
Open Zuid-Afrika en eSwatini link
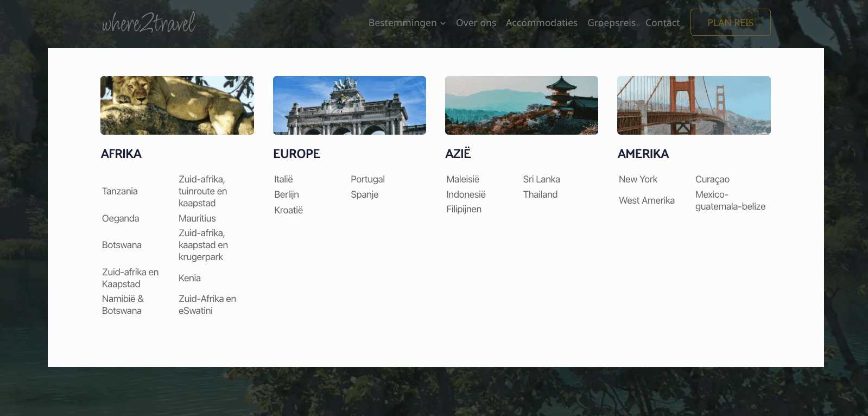[207, 305]
